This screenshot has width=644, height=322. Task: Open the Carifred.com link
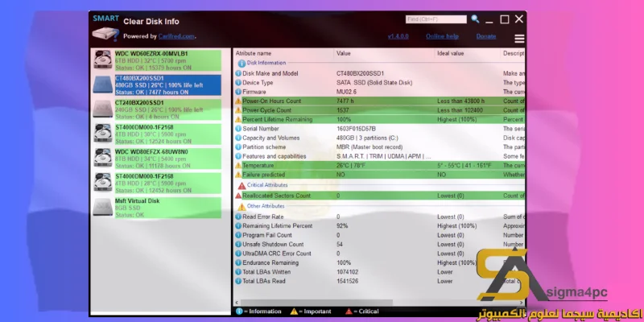coord(176,36)
